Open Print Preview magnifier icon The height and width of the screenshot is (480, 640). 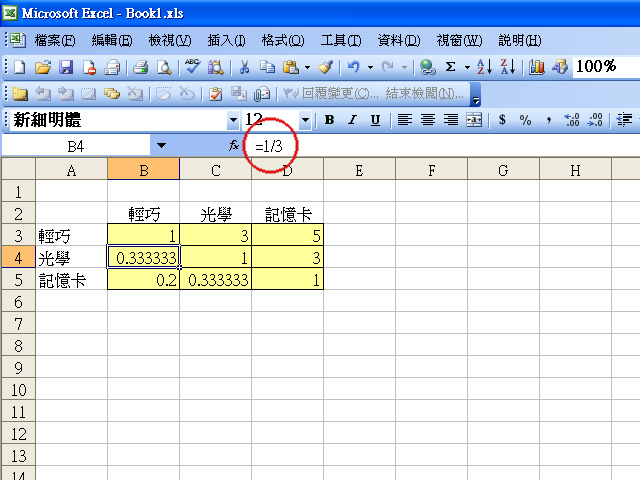164,67
